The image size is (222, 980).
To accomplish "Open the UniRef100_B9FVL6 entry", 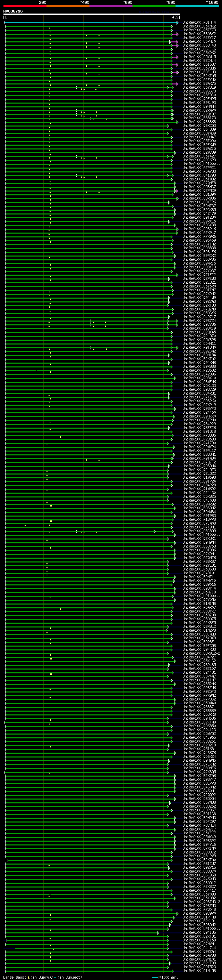I will pos(199,844).
